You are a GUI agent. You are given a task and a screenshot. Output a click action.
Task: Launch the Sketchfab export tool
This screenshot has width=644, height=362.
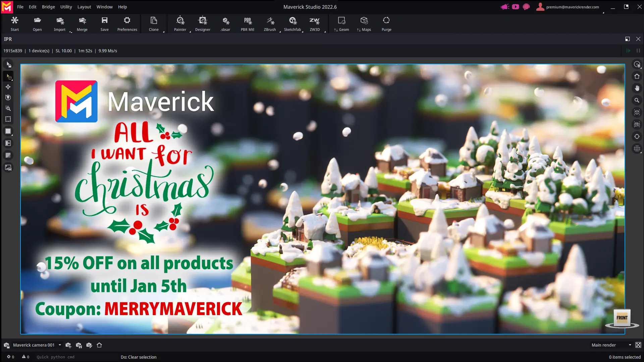pos(292,23)
